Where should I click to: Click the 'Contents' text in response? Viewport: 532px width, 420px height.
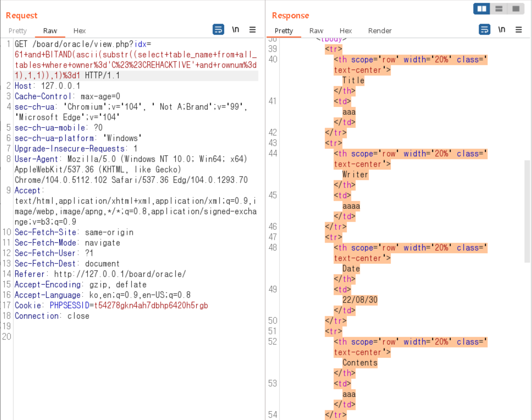pos(360,363)
